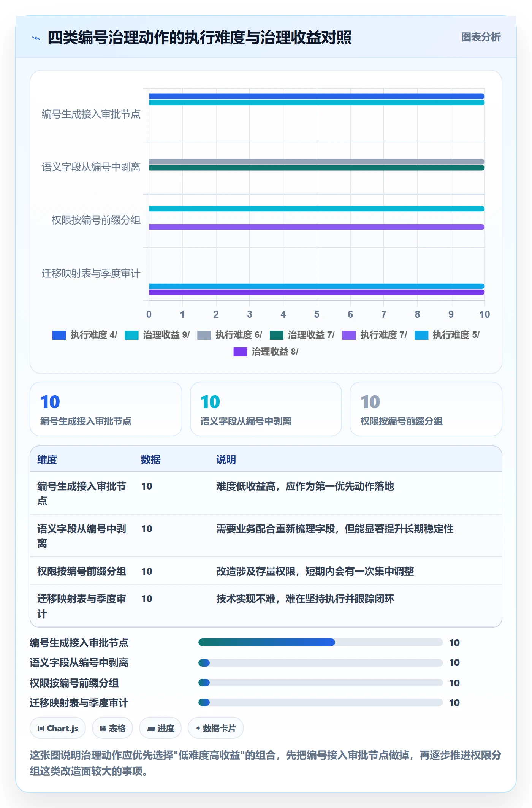Click the dark blue bar in the chart's top row
The width and height of the screenshot is (532, 808).
[317, 96]
